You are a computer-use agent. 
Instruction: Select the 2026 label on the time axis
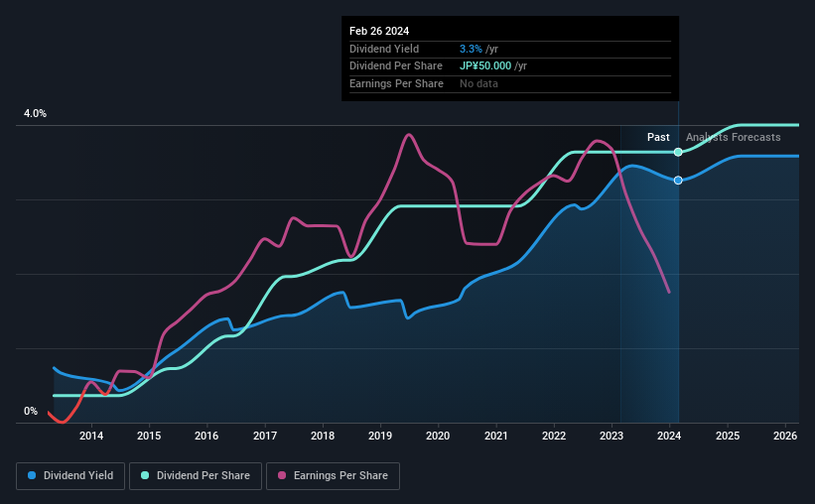click(x=785, y=436)
